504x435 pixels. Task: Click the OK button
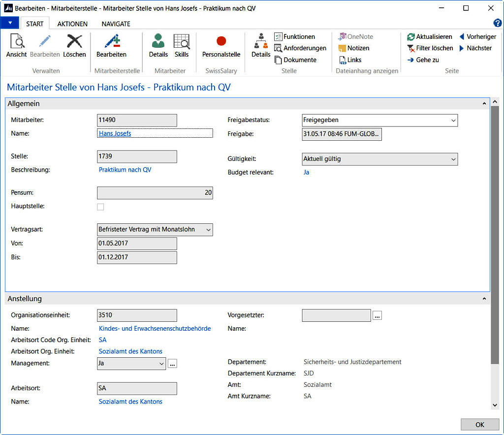click(x=479, y=425)
